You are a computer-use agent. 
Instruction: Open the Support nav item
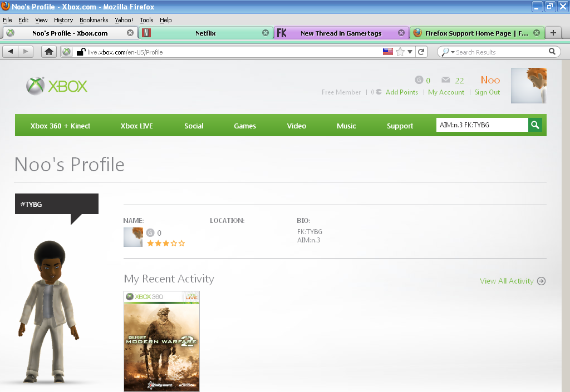pos(400,126)
